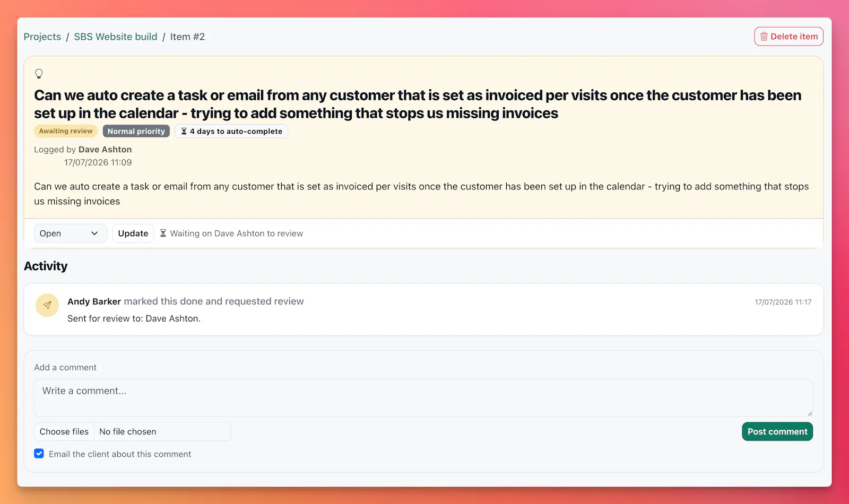Screen dimensions: 849x504
Task: Click the Normal priority badge
Action: pos(136,131)
